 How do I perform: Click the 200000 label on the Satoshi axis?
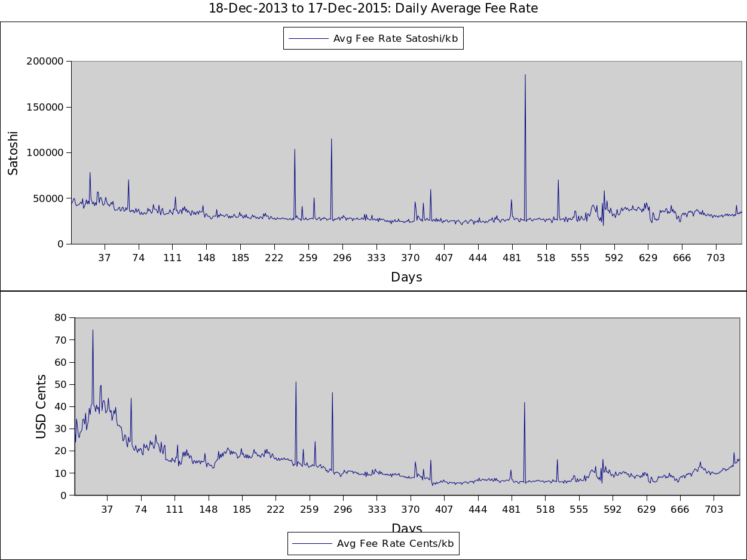pyautogui.click(x=45, y=61)
